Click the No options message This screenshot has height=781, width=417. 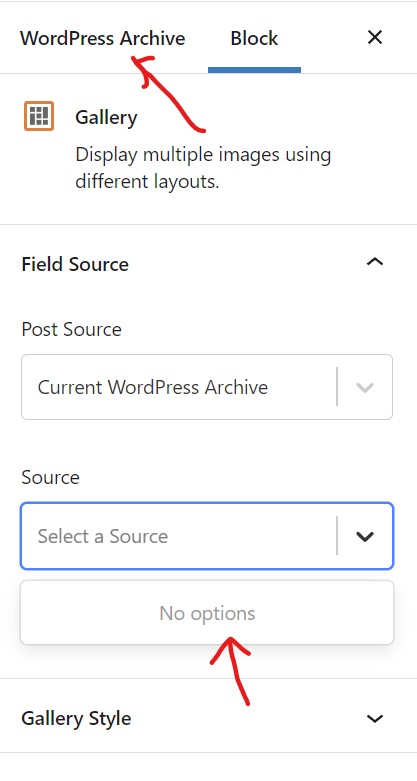[207, 613]
